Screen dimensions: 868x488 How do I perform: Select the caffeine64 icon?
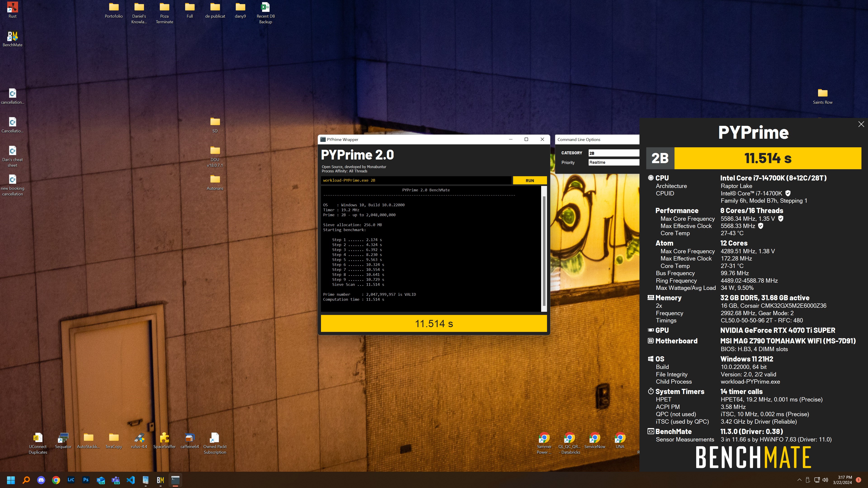click(190, 441)
